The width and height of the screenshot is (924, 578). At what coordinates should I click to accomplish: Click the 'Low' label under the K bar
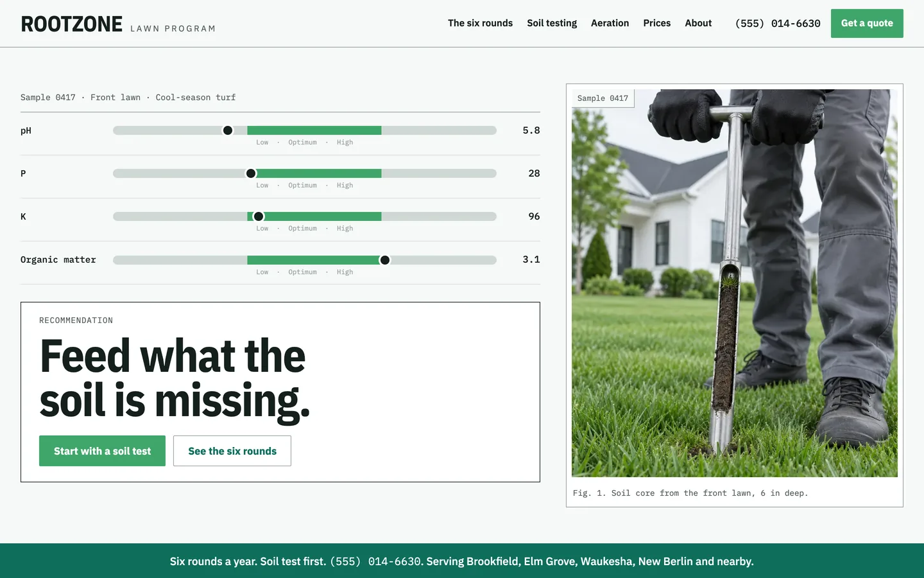coord(262,229)
